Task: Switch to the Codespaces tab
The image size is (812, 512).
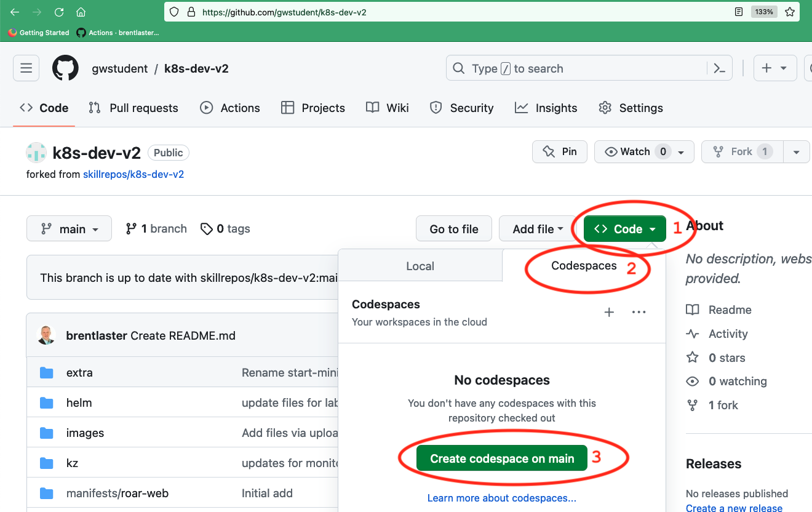Action: click(x=584, y=266)
